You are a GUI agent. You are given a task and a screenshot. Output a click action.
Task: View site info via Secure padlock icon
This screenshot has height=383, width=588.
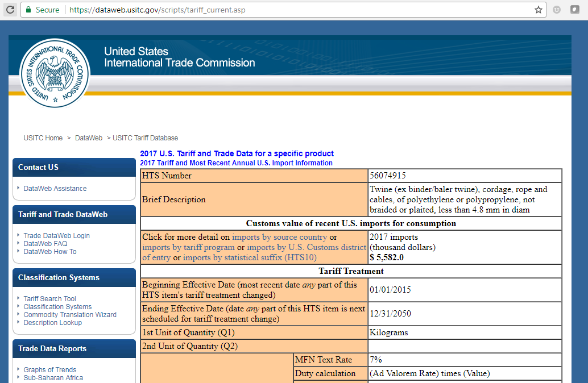(28, 10)
